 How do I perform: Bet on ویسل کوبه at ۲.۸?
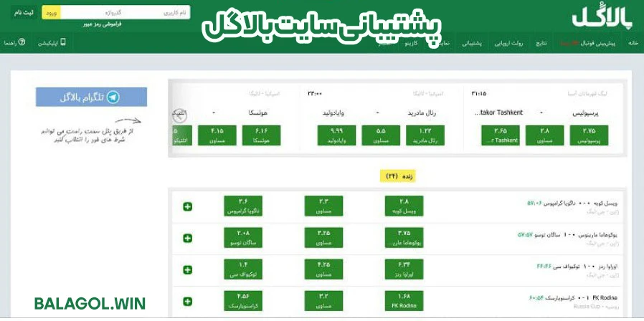tap(404, 206)
